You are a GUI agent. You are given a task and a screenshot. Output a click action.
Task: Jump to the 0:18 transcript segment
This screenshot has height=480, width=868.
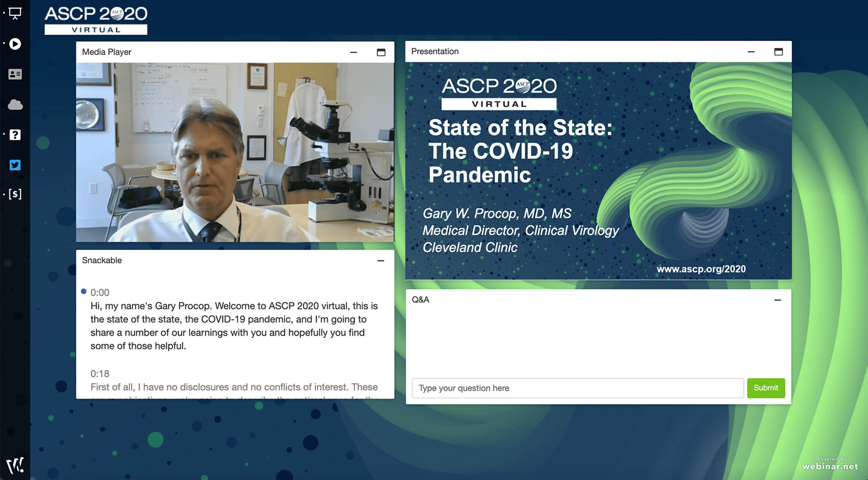(100, 374)
